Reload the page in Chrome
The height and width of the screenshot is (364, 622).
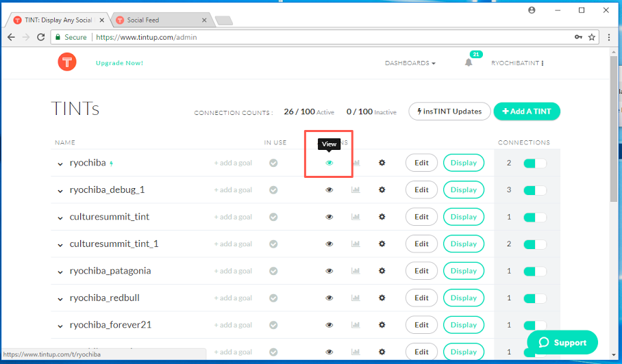(40, 37)
